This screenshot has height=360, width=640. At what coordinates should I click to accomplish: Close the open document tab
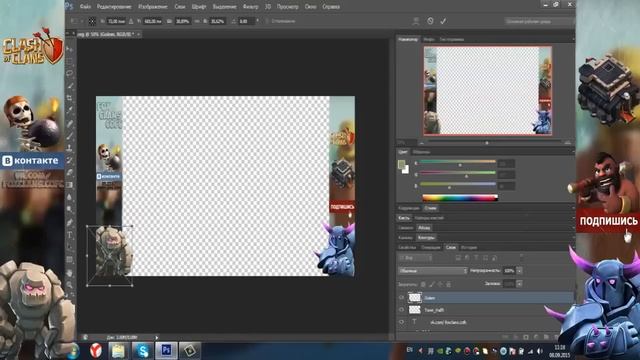point(138,34)
